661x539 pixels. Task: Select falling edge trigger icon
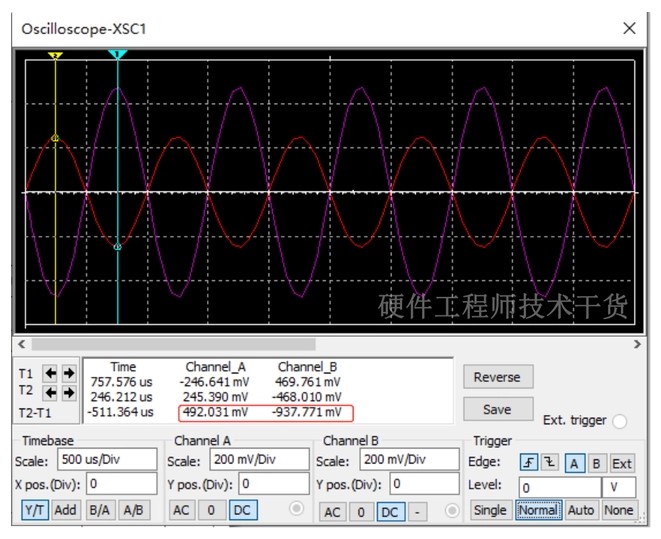[x=550, y=463]
